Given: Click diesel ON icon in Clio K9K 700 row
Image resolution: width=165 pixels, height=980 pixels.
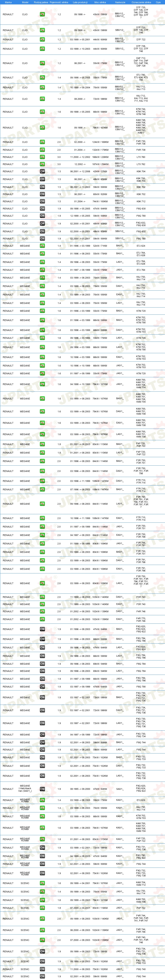Looking at the screenshot, I should point(42,179).
